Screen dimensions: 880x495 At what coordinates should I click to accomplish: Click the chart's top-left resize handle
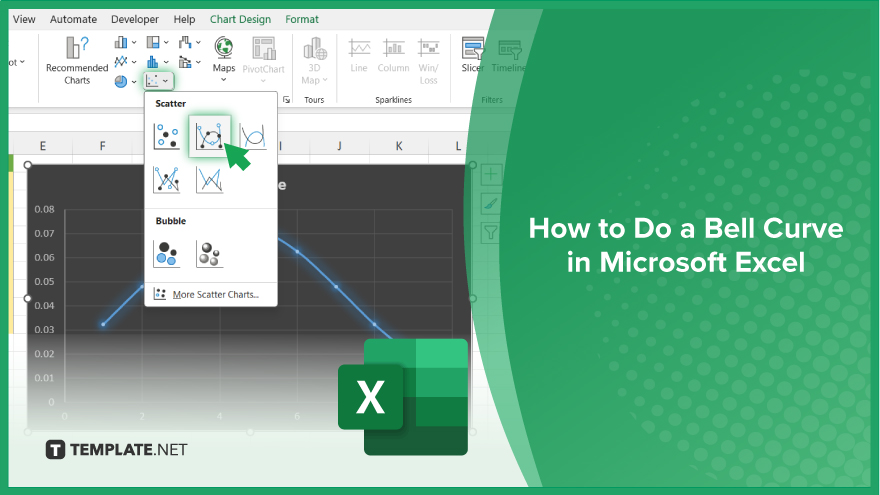coord(28,165)
